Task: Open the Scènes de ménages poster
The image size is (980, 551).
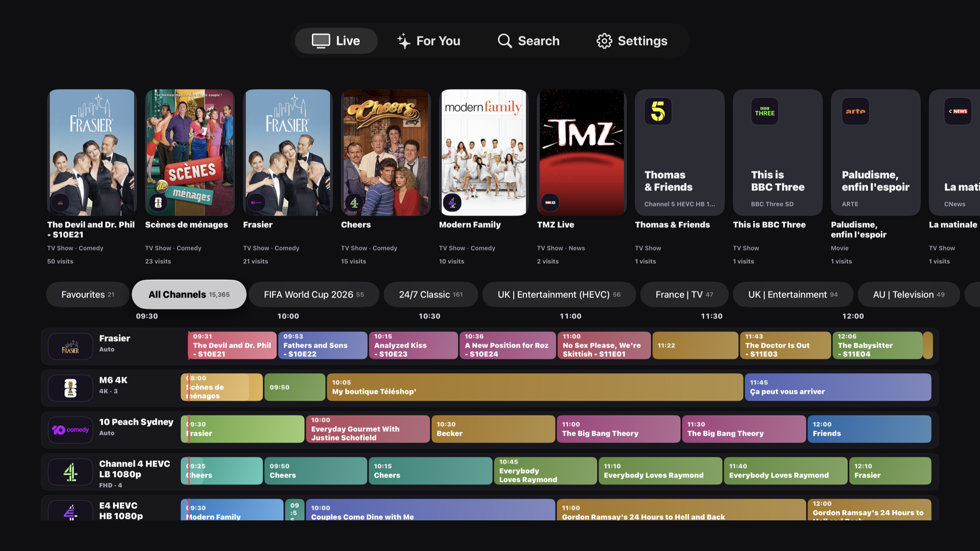Action: pyautogui.click(x=190, y=152)
